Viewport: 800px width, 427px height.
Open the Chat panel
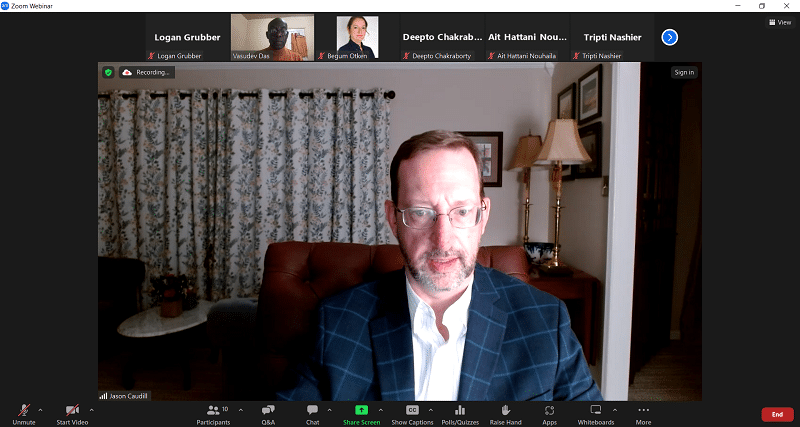[x=312, y=411]
